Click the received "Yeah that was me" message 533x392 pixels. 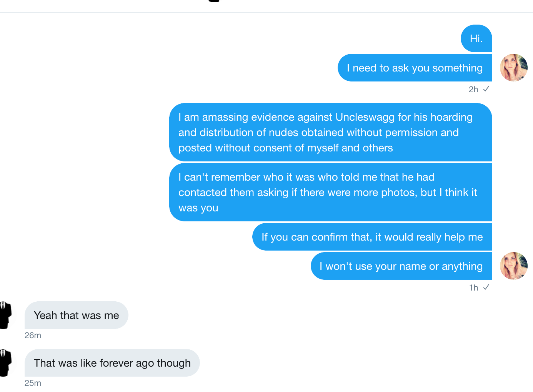point(76,315)
